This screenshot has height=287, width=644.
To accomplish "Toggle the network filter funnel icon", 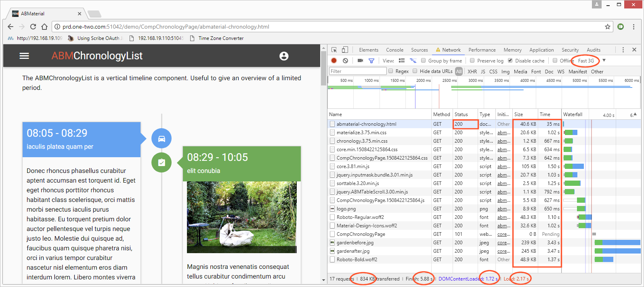I will [x=371, y=61].
